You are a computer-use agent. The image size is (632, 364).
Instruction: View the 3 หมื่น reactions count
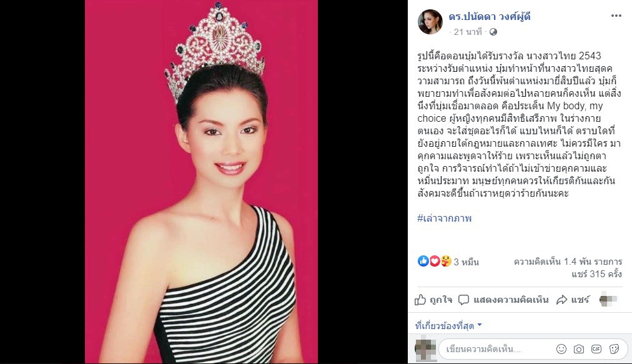466,262
